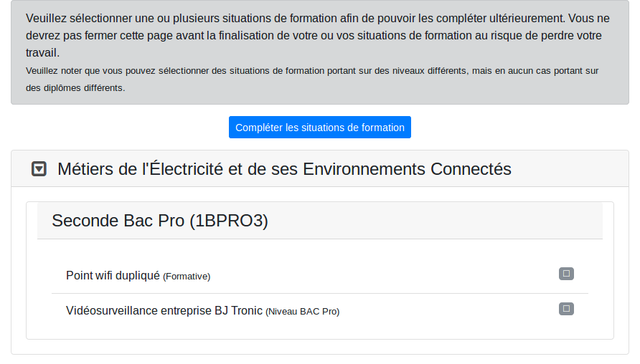Image resolution: width=640 pixels, height=364 pixels.
Task: Click the first instruction paragraph in grey box
Action: pos(318,35)
